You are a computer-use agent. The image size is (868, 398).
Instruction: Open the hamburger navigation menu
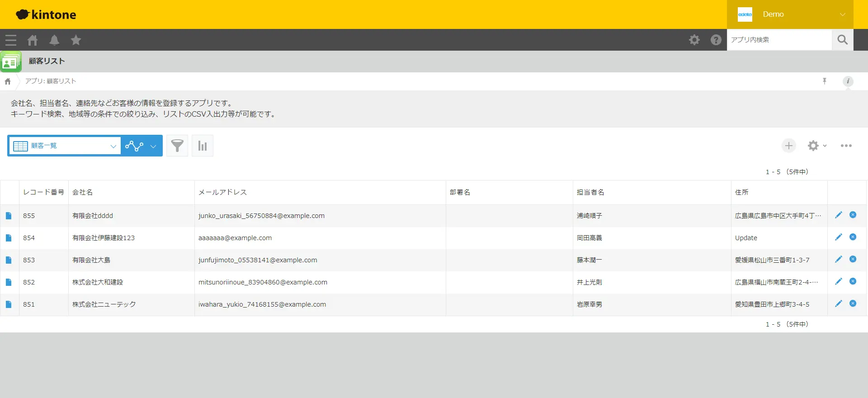[x=11, y=40]
